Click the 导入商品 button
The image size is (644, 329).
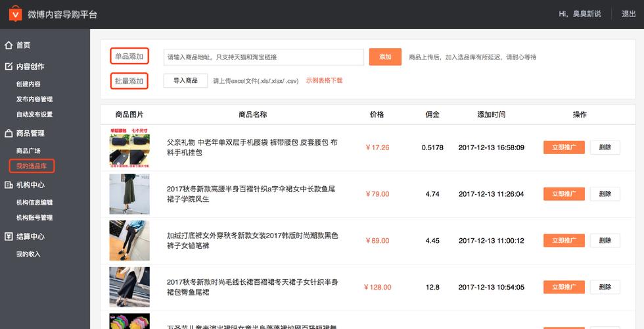click(185, 80)
